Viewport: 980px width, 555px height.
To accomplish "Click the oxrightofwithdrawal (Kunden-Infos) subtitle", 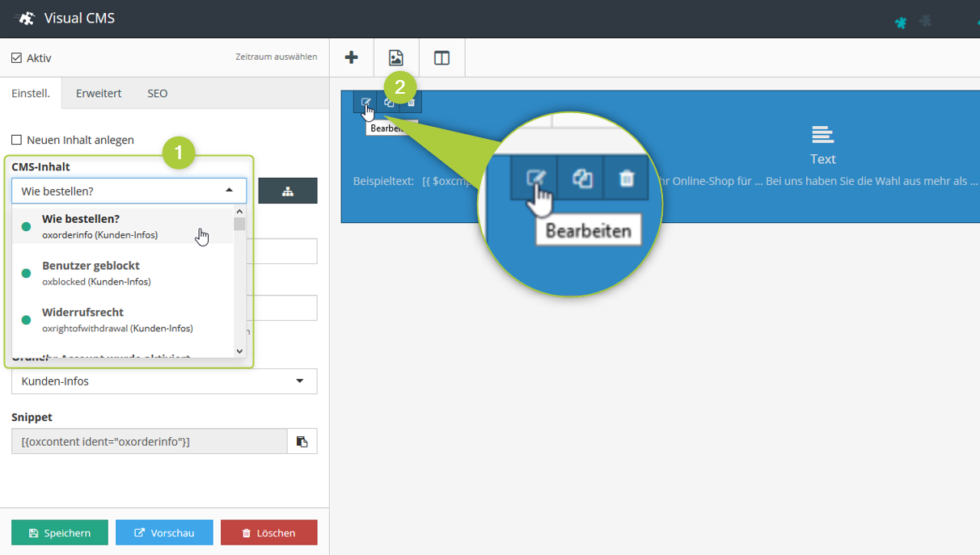I will [x=117, y=329].
